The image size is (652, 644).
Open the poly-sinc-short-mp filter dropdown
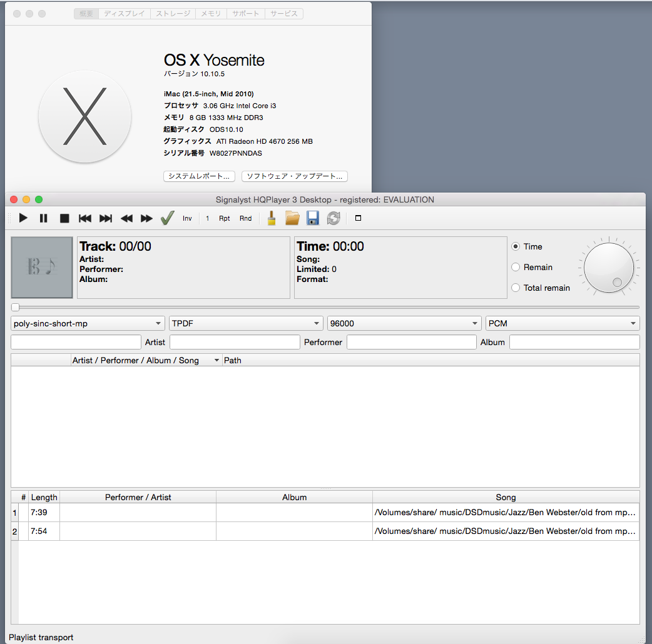click(x=86, y=323)
